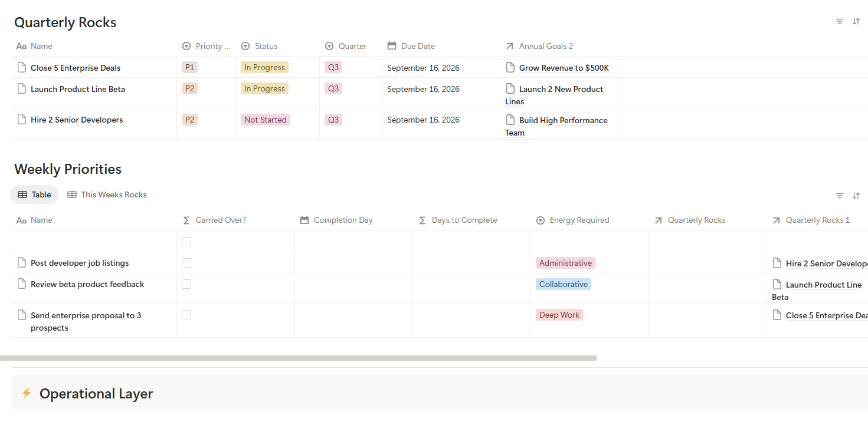The width and height of the screenshot is (868, 422).
Task: Open Deep Work energy tag dropdown
Action: point(559,315)
